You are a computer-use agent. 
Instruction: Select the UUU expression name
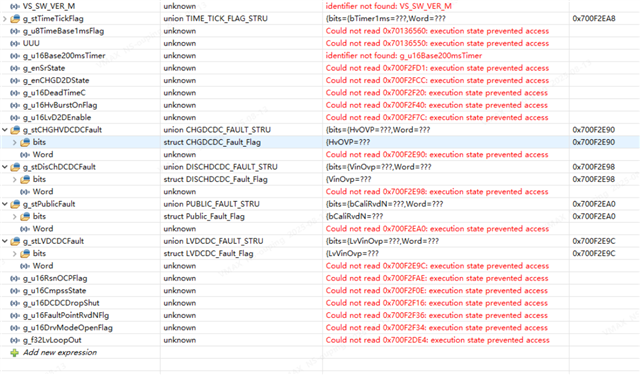click(x=31, y=43)
